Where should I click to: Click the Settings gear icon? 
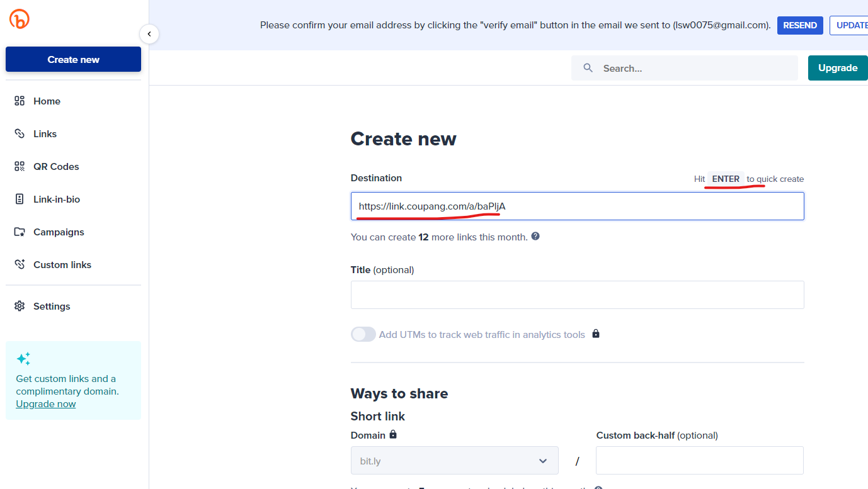pos(20,306)
